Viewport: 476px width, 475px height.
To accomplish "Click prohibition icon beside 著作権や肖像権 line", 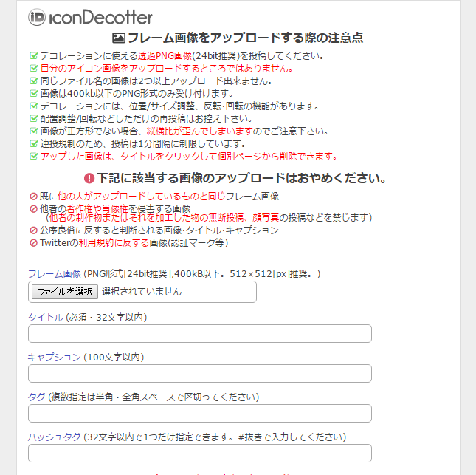I will (33, 208).
